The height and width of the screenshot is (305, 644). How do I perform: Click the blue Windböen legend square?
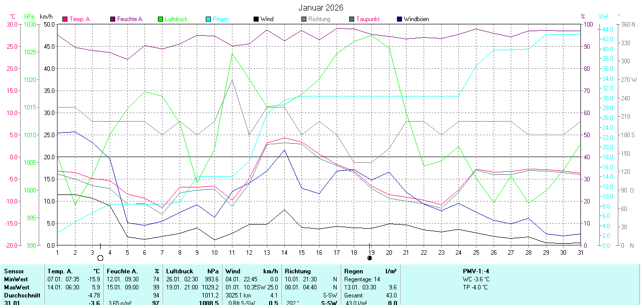[x=399, y=19]
